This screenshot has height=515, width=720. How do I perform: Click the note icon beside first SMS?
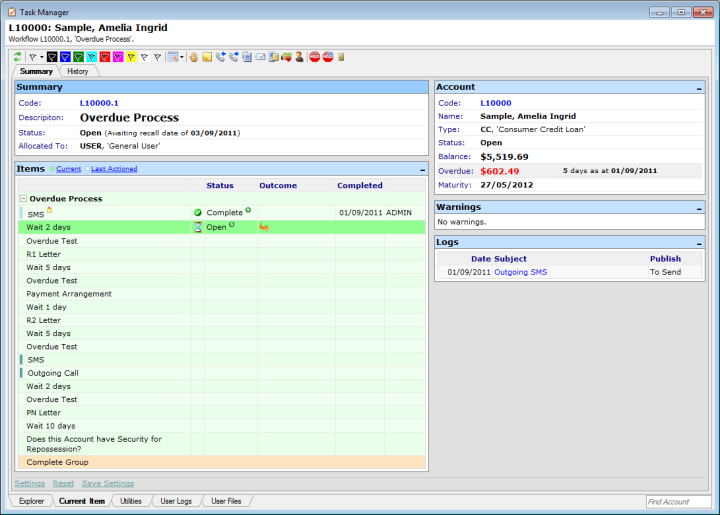[x=50, y=210]
